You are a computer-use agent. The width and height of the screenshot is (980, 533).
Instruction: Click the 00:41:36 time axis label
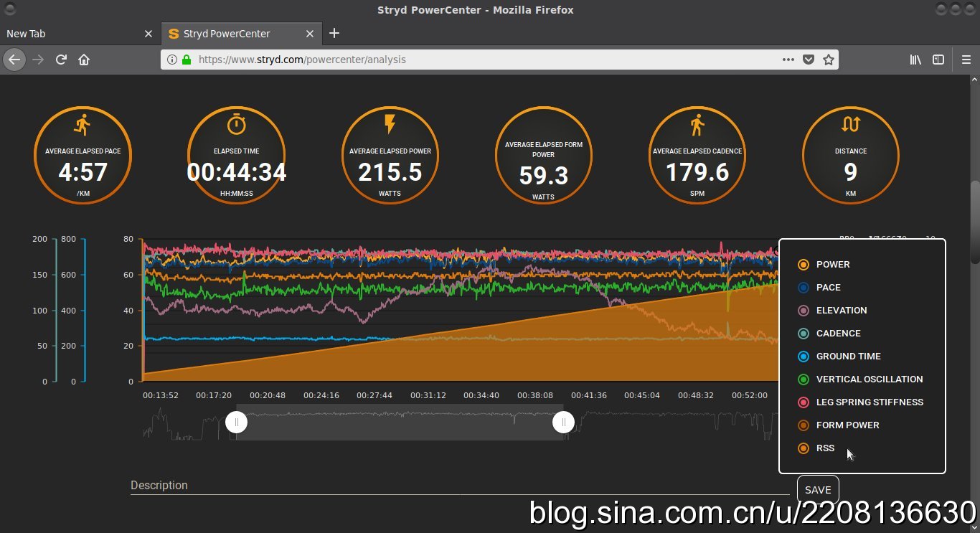click(x=589, y=395)
